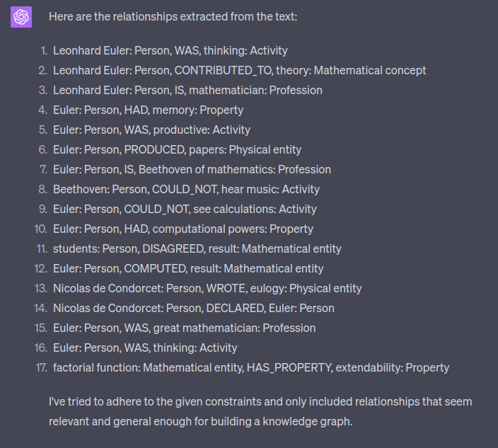Click the "Here are the relationships extracted" intro line
Viewport: 498px width, 448px height.
(x=173, y=16)
